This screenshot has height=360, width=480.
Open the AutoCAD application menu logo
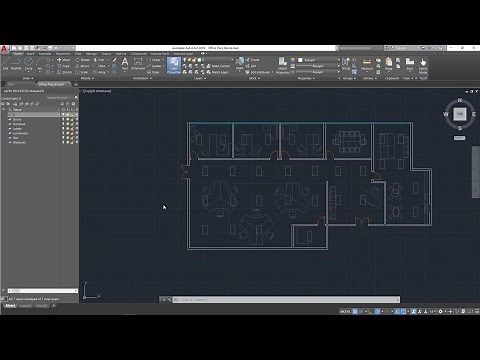click(x=4, y=49)
